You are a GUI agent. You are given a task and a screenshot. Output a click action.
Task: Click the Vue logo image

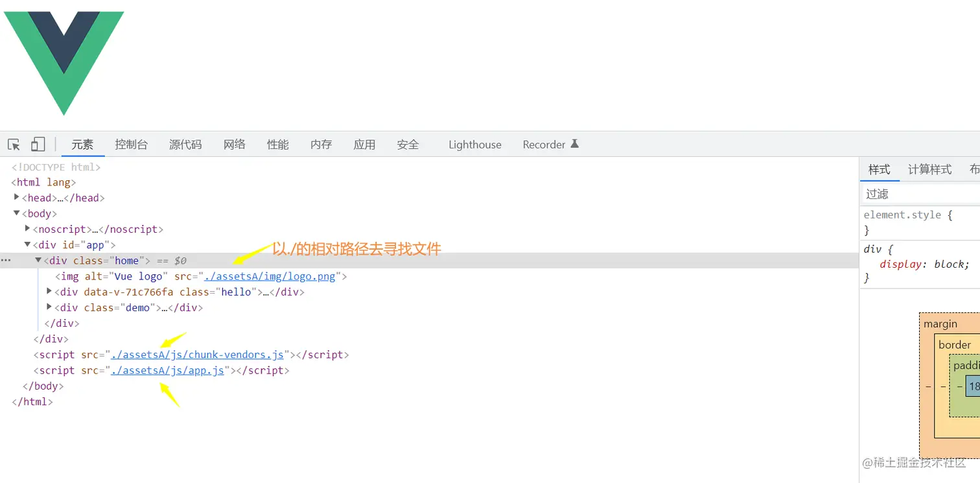click(x=64, y=63)
